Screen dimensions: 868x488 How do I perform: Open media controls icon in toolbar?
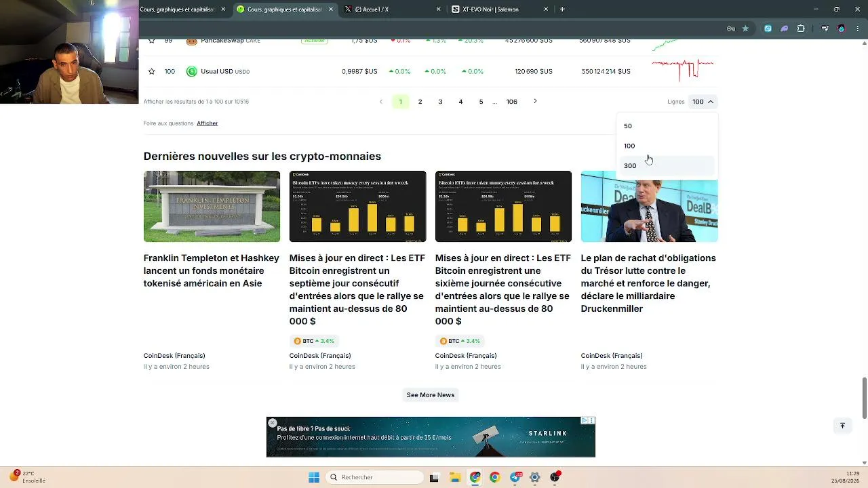(825, 28)
